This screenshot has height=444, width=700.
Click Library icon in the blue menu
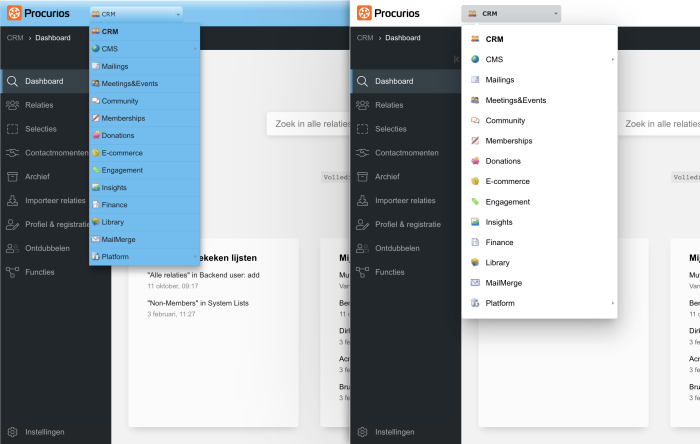(96, 222)
